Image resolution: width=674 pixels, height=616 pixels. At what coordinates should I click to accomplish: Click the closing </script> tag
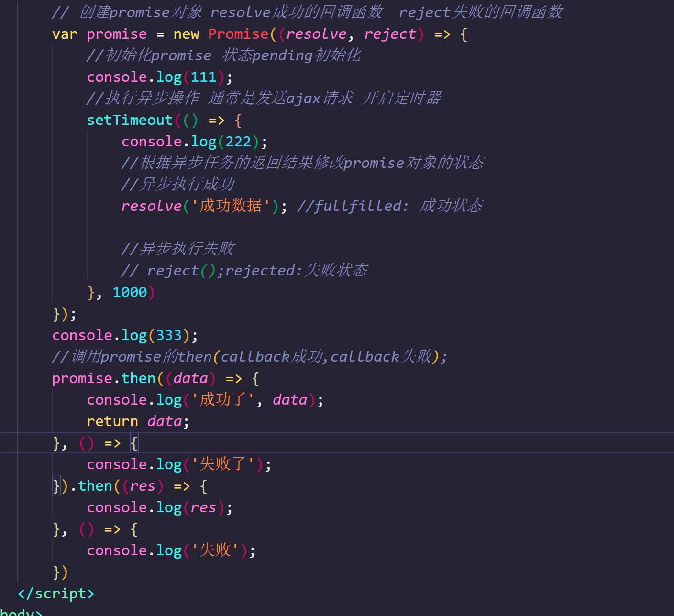(x=56, y=594)
